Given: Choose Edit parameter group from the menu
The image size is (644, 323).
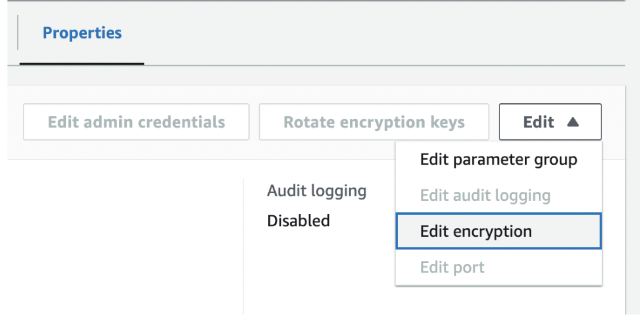Looking at the screenshot, I should [x=498, y=160].
